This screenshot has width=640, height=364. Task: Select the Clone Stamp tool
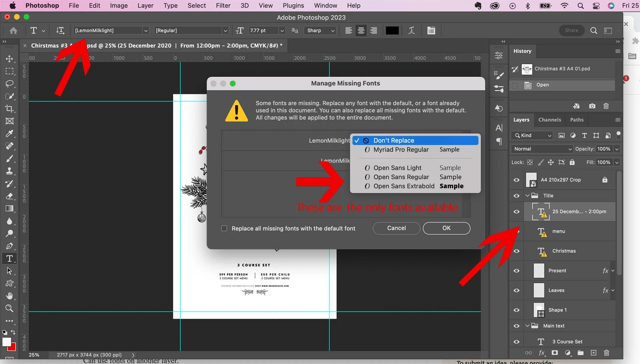click(x=10, y=171)
